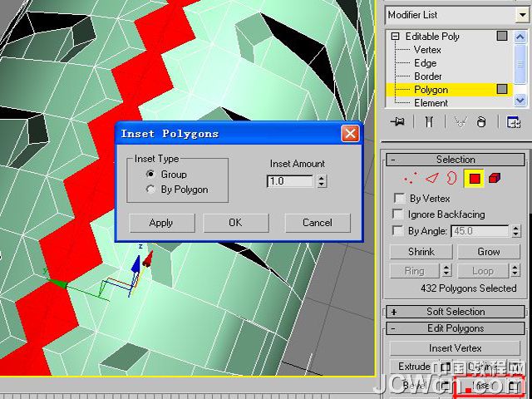This screenshot has width=532, height=399.
Task: Click the Pin Stack icon
Action: click(x=398, y=122)
